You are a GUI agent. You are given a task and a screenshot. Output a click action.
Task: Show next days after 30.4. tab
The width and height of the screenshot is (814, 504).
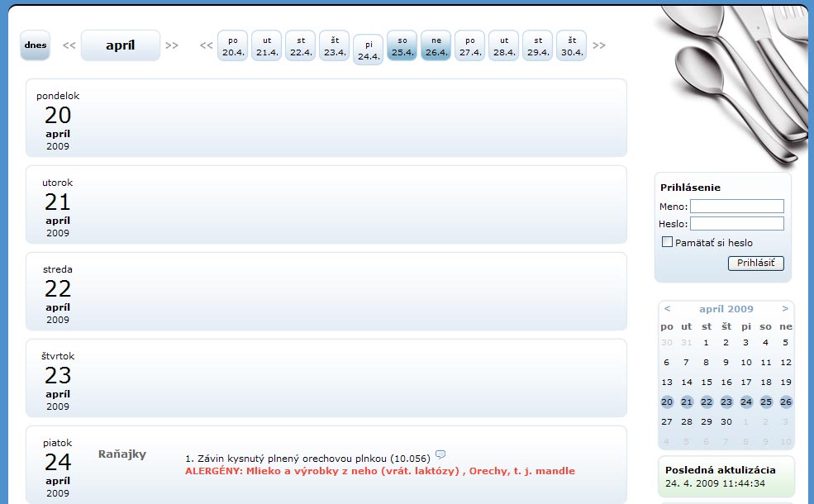tap(599, 45)
